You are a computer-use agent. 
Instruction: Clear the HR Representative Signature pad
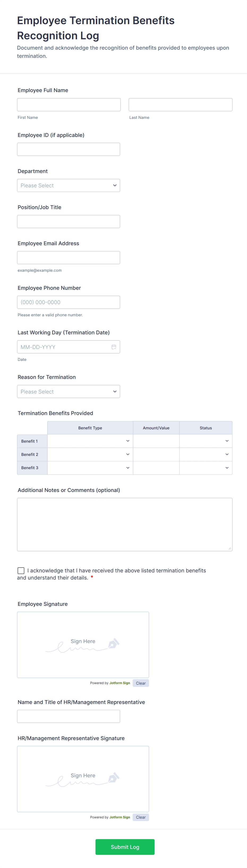[141, 817]
